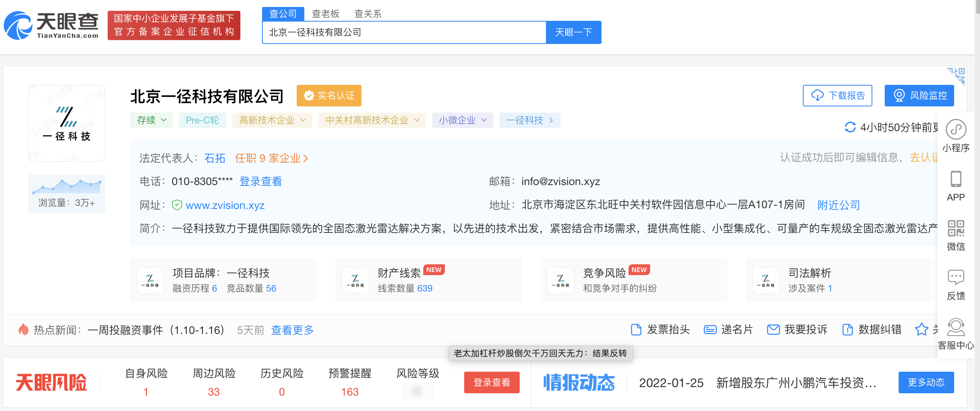This screenshot has height=411, width=980.
Task: Expand 任职 9 家企业 link
Action: click(x=271, y=158)
